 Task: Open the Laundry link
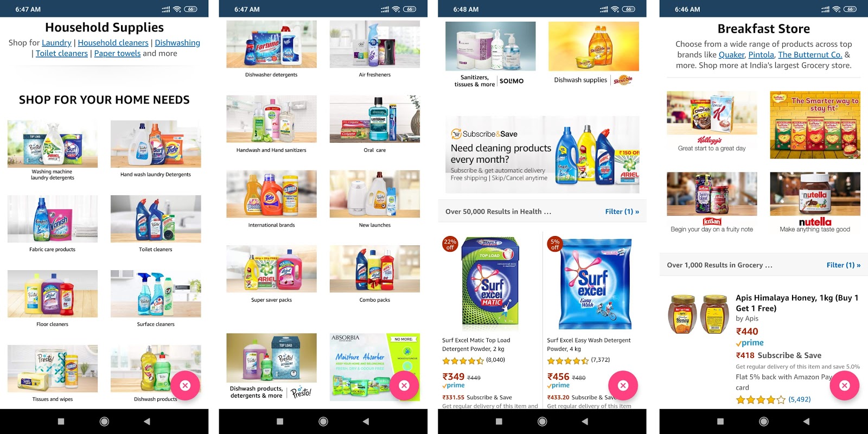click(56, 43)
